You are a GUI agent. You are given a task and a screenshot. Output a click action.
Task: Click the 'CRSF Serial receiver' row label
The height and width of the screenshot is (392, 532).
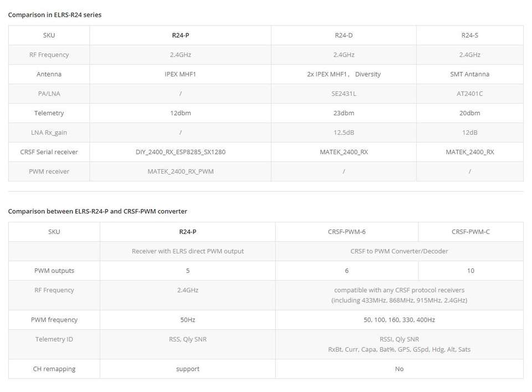tap(49, 152)
